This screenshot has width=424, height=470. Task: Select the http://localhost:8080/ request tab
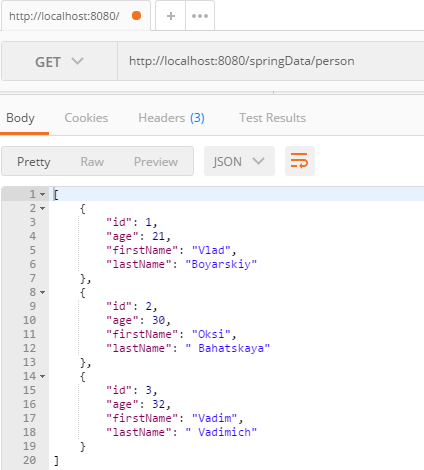click(64, 16)
